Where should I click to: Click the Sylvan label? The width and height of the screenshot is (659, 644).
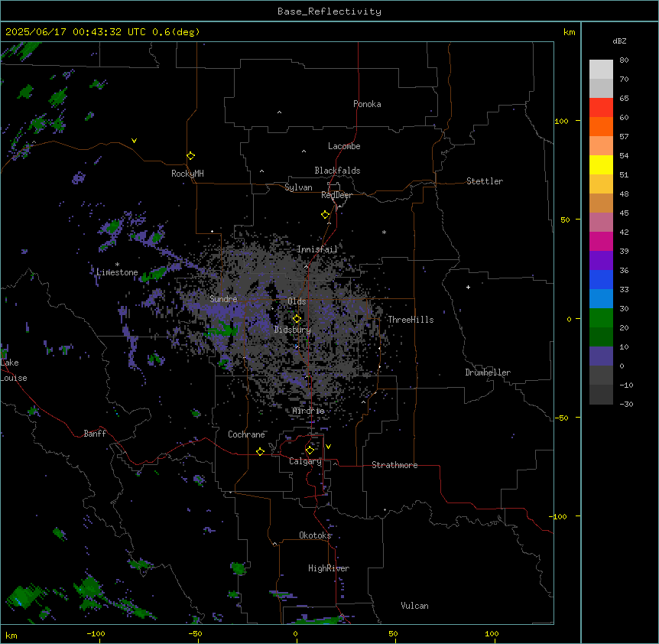coord(298,187)
